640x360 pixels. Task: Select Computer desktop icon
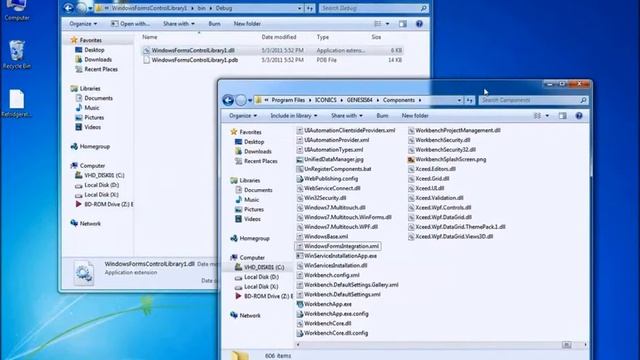(16, 10)
